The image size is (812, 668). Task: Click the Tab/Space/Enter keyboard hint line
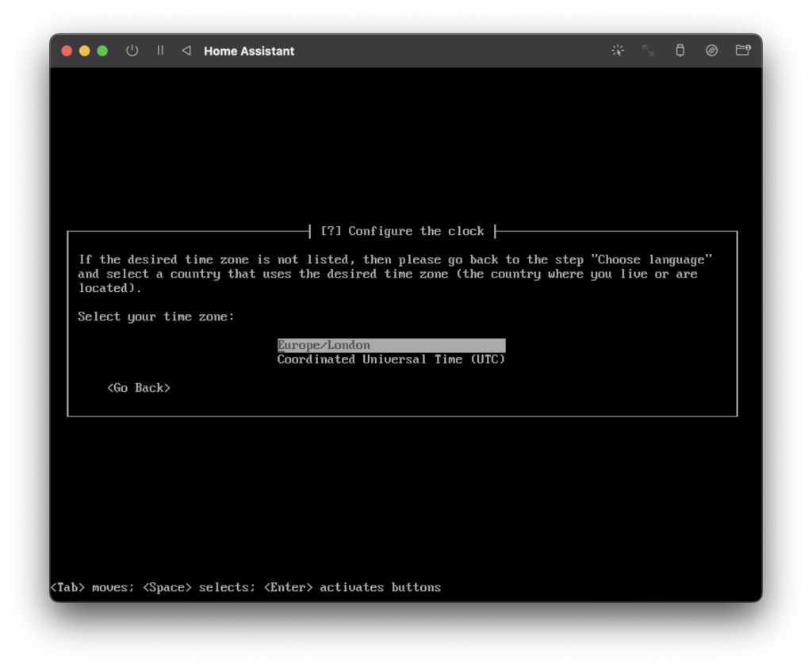click(246, 587)
